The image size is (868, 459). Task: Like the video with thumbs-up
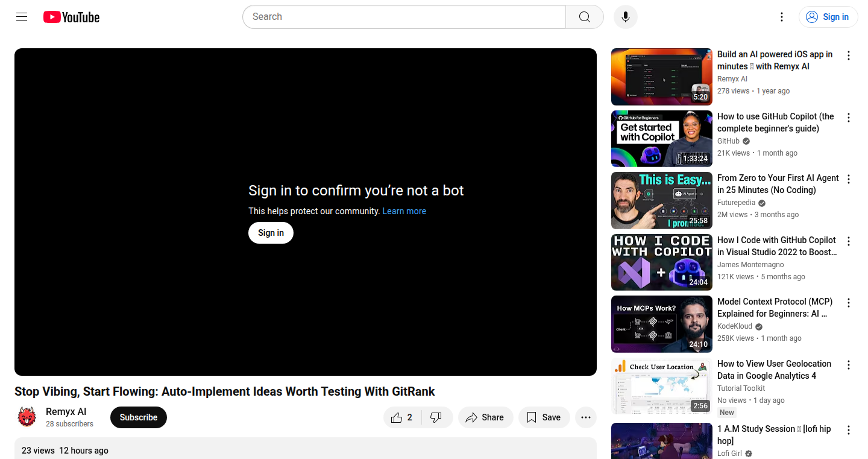(x=402, y=417)
